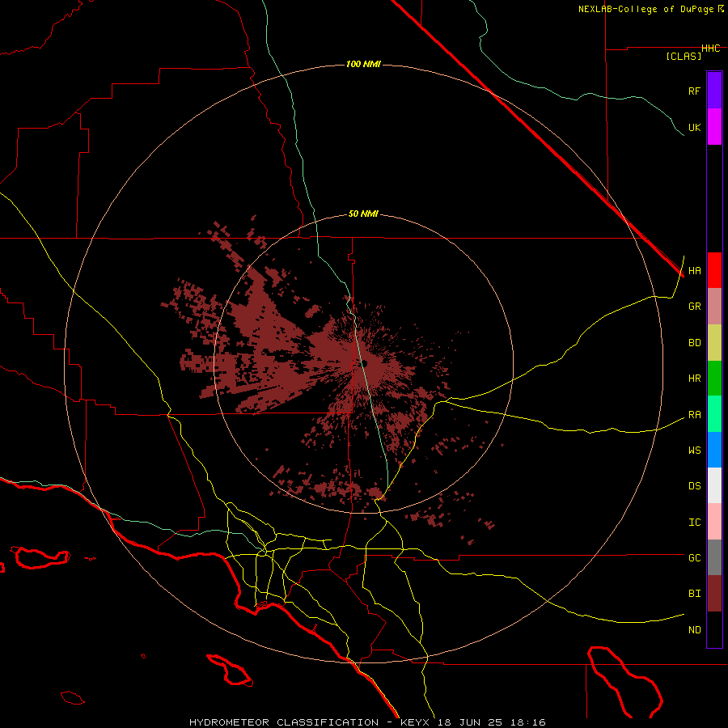Click the RF legend label

694,91
